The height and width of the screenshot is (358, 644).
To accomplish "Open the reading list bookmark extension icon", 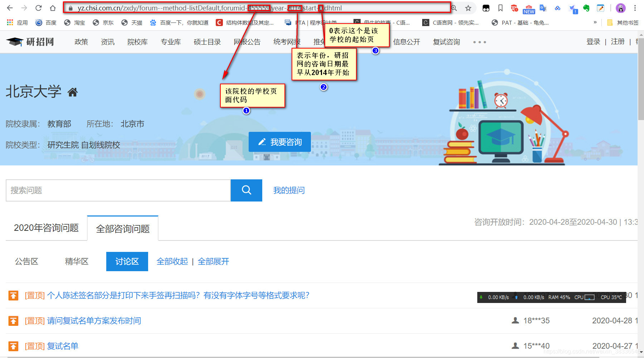I will pyautogui.click(x=500, y=8).
